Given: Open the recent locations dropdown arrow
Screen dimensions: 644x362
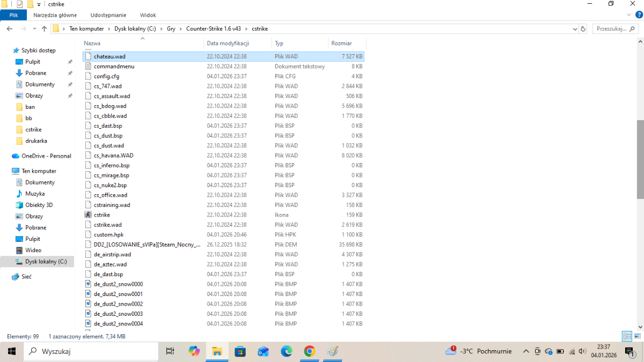Looking at the screenshot, I should point(34,28).
